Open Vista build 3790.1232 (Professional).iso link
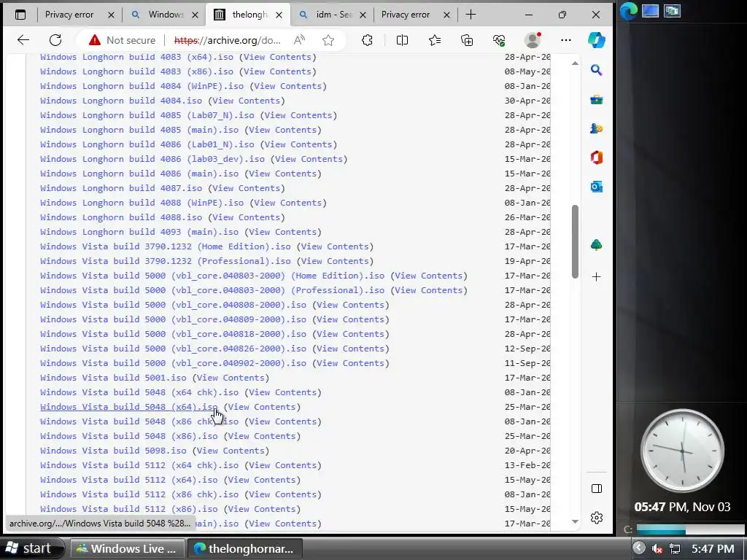This screenshot has width=747, height=560. (x=166, y=261)
